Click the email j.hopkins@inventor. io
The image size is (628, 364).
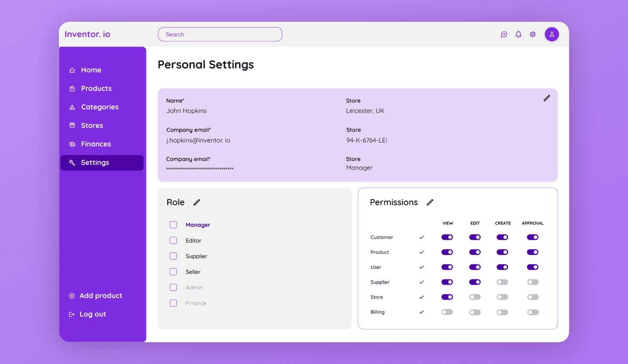(x=198, y=140)
